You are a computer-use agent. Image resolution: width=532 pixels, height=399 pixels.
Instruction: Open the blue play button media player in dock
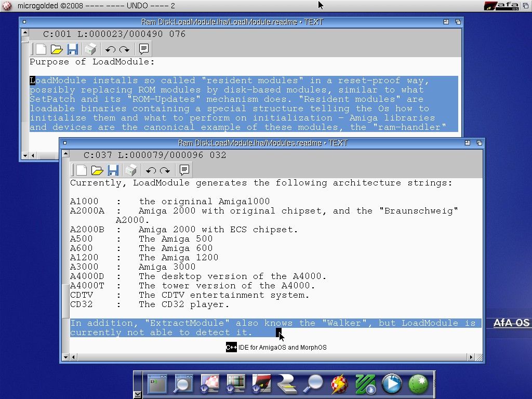[392, 384]
